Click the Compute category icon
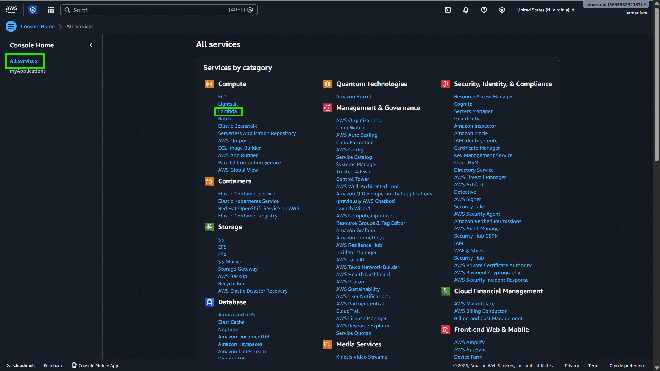The image size is (660, 371). [209, 84]
